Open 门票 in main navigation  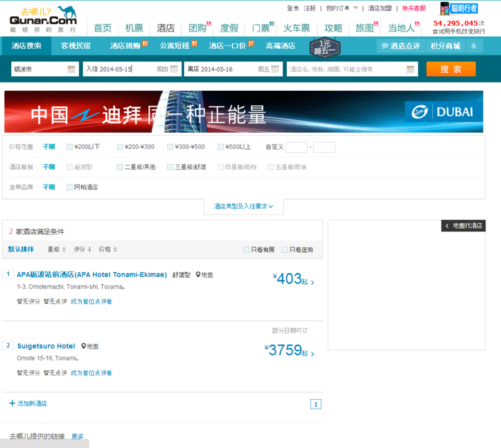[261, 28]
